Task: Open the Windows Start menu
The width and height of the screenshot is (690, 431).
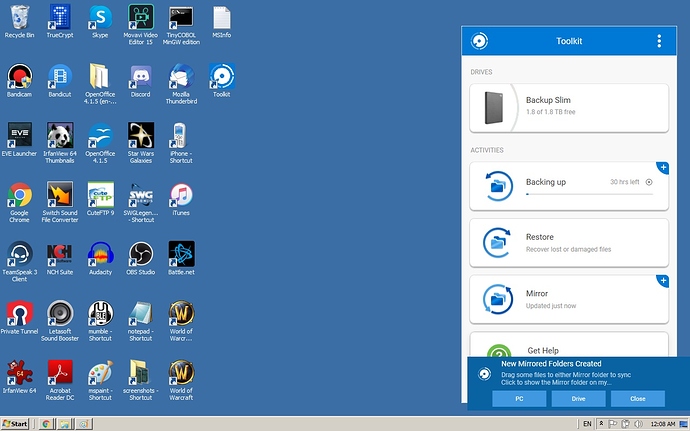Action: point(15,424)
